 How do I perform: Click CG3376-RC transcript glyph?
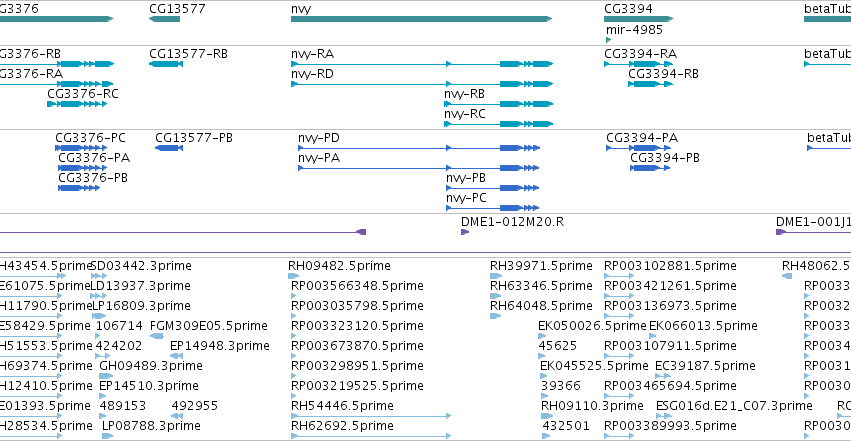(77, 104)
